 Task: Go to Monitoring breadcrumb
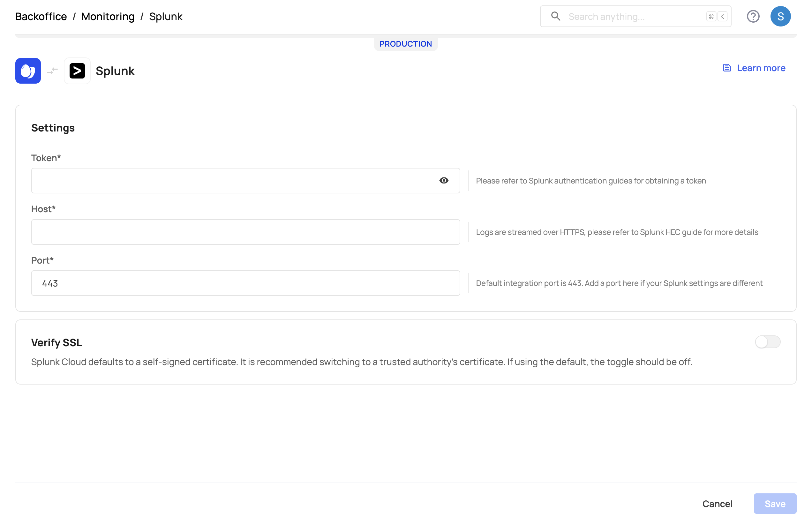coord(108,16)
